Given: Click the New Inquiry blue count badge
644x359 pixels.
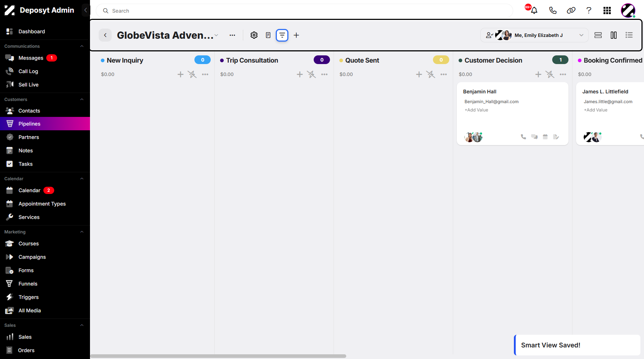Looking at the screenshot, I should (x=202, y=60).
